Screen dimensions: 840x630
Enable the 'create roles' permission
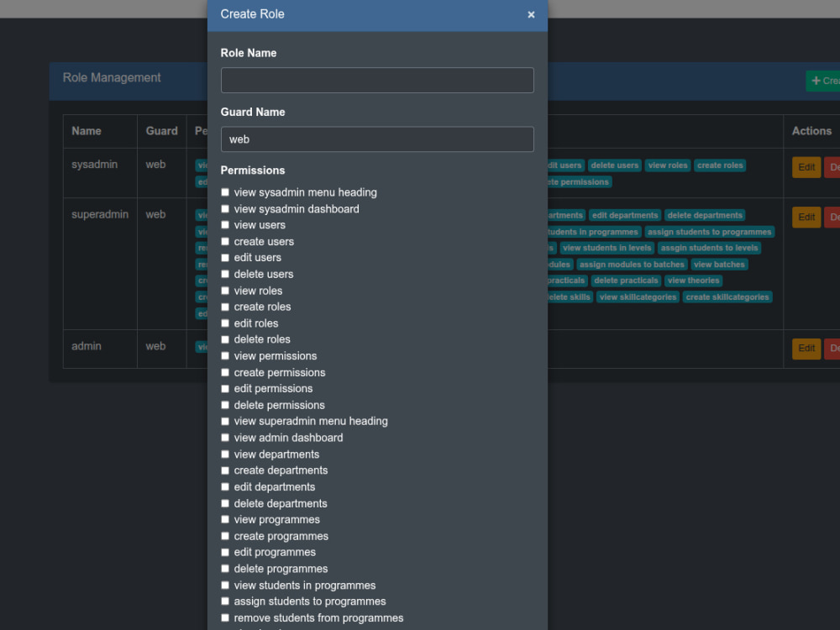(225, 307)
